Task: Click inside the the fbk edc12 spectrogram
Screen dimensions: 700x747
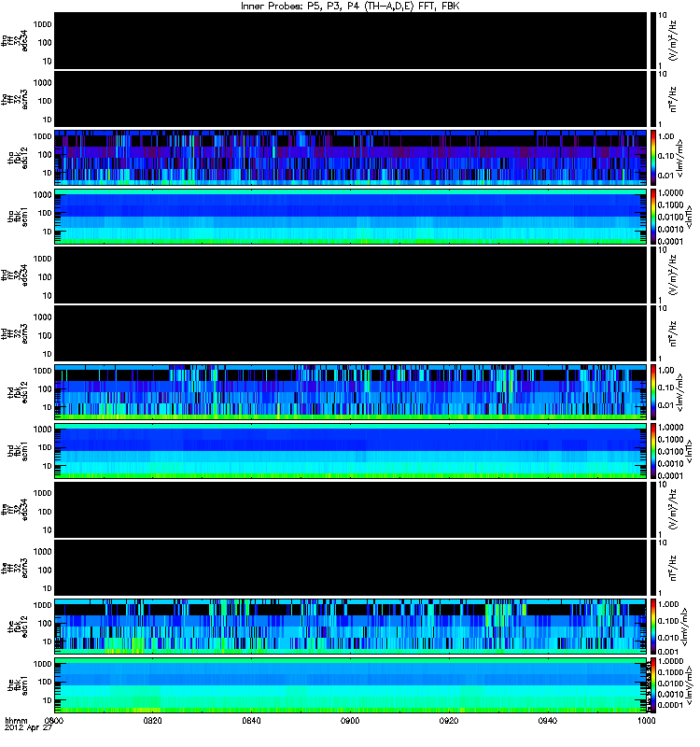Action: pos(351,626)
